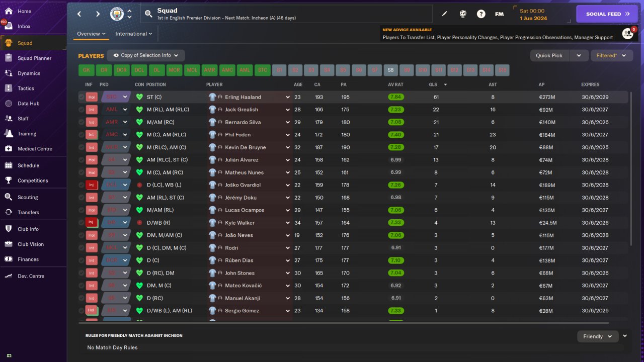The width and height of the screenshot is (644, 362).
Task: Click the GK position filter button
Action: pyautogui.click(x=87, y=70)
